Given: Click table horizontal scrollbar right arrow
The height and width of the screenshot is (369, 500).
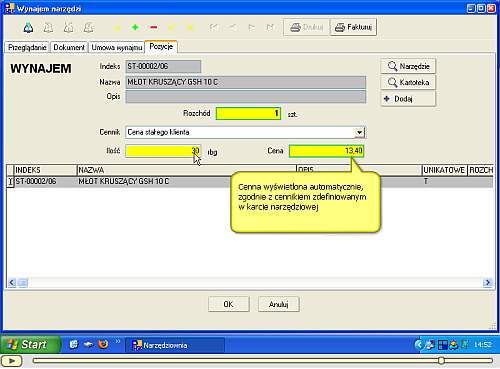Looking at the screenshot, I should point(488,283).
